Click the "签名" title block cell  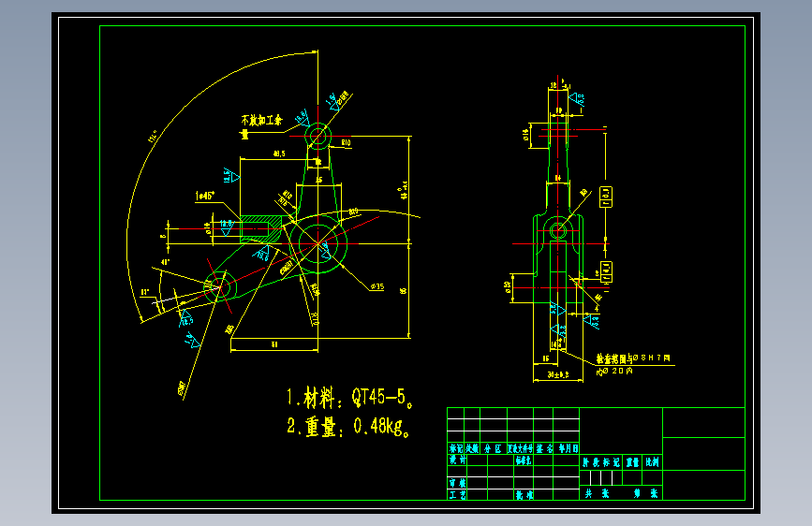click(544, 449)
